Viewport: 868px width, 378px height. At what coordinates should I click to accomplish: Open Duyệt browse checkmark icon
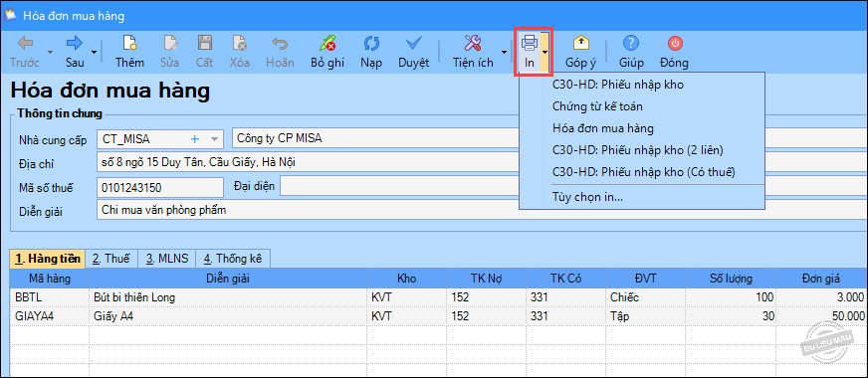point(413,43)
